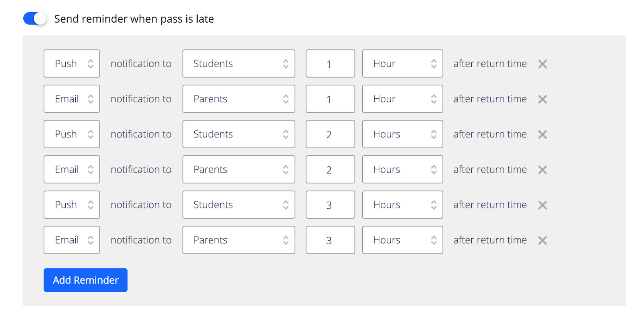644x314 pixels.
Task: Open the Parents dropdown on the fourth row
Action: tap(239, 169)
